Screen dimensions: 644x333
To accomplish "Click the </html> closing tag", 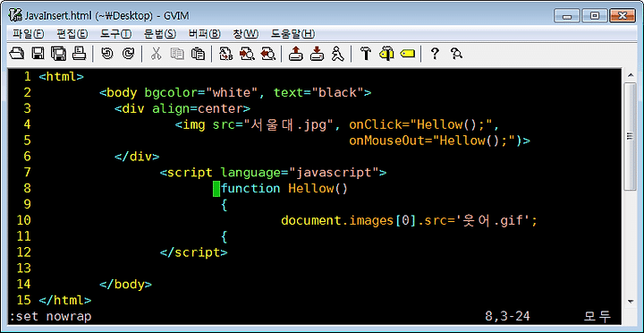I will 65,301.
